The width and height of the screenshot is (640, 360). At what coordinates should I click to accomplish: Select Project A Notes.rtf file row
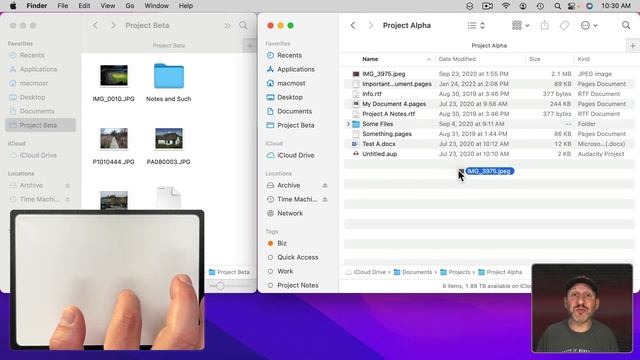point(489,114)
